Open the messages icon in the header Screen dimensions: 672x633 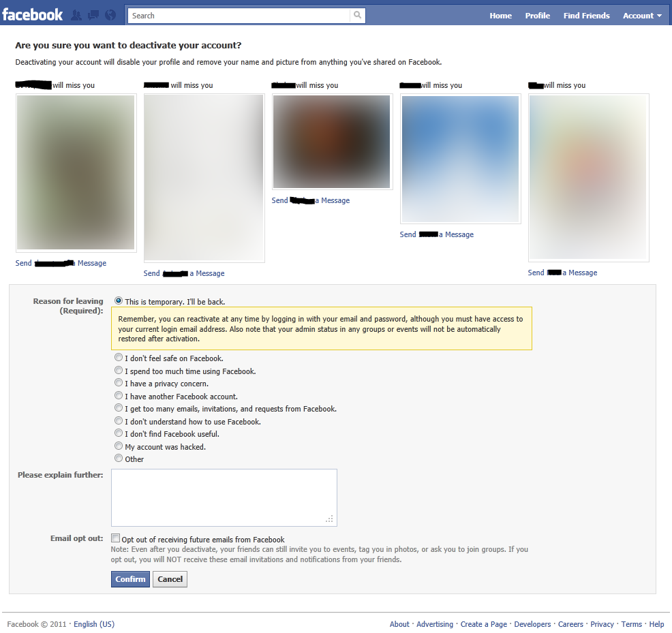[x=93, y=14]
